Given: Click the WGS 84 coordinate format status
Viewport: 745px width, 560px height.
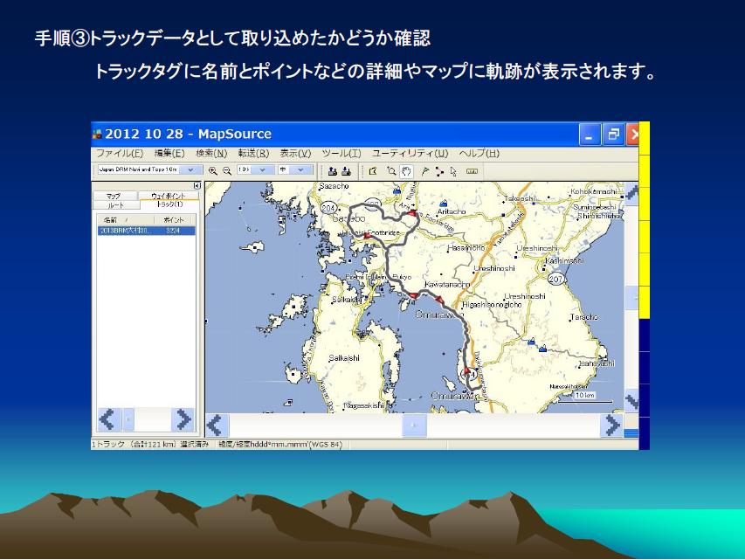Looking at the screenshot, I should coord(279,445).
